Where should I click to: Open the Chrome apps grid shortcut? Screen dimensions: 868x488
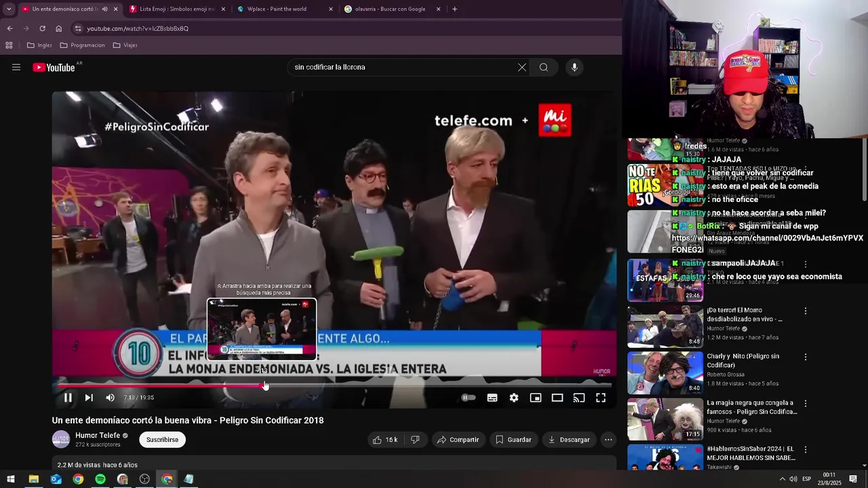[x=9, y=45]
